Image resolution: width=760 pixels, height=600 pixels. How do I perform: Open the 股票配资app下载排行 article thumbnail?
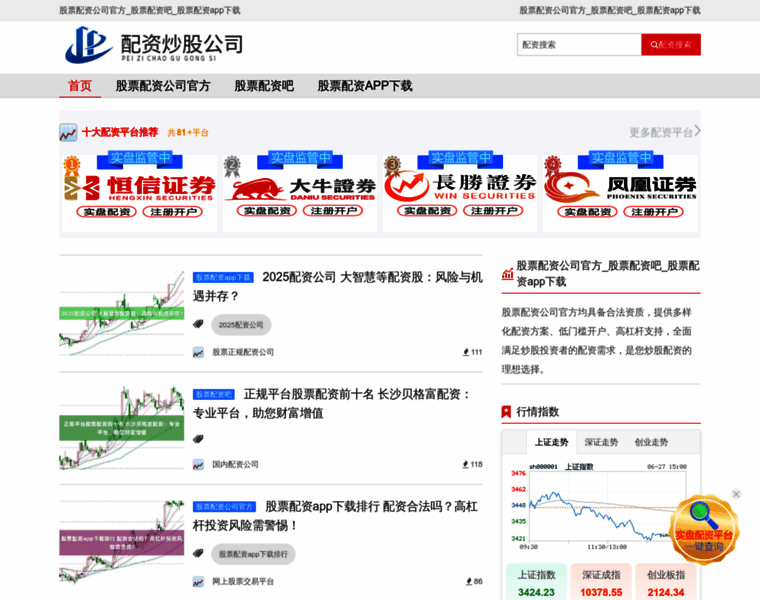pyautogui.click(x=122, y=541)
